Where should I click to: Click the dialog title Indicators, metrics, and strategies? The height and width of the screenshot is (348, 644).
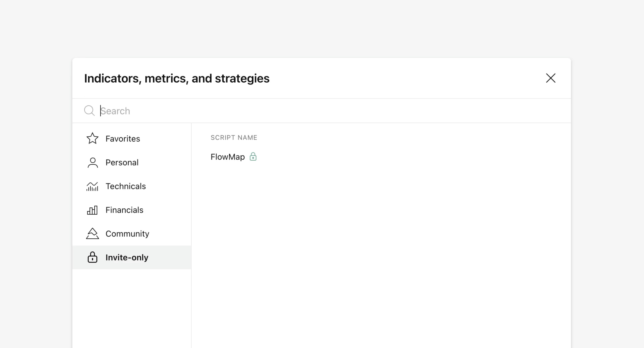tap(176, 78)
